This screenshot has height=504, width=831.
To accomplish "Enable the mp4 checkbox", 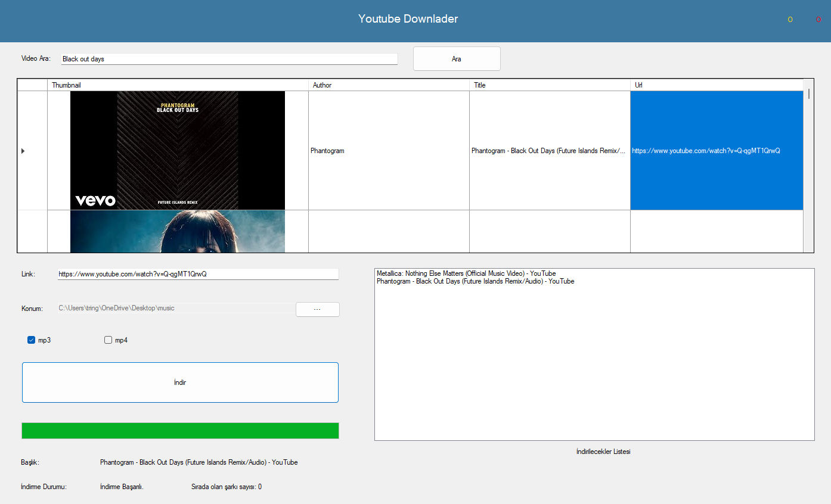I will pyautogui.click(x=108, y=340).
